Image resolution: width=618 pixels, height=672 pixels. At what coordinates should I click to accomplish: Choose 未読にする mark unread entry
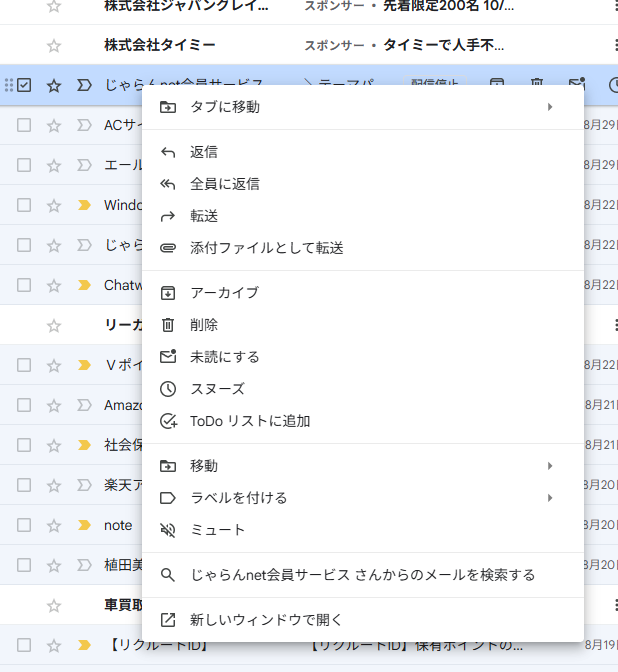(x=363, y=357)
